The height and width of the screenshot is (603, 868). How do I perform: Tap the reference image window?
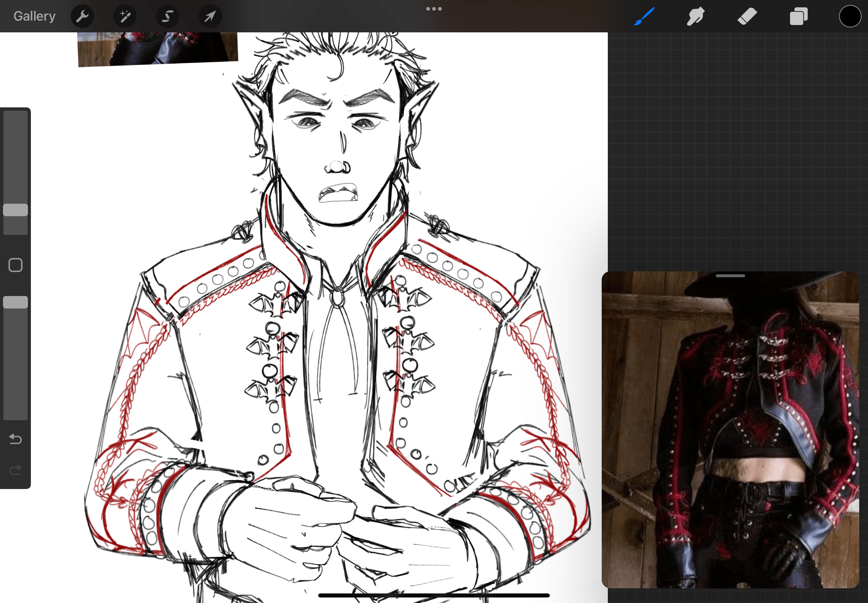pyautogui.click(x=730, y=429)
